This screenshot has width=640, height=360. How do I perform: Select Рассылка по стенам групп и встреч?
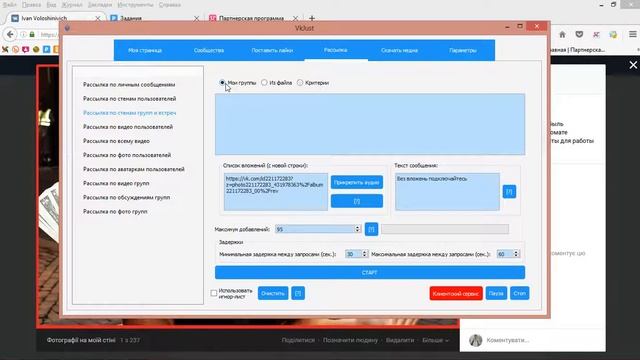click(x=129, y=113)
